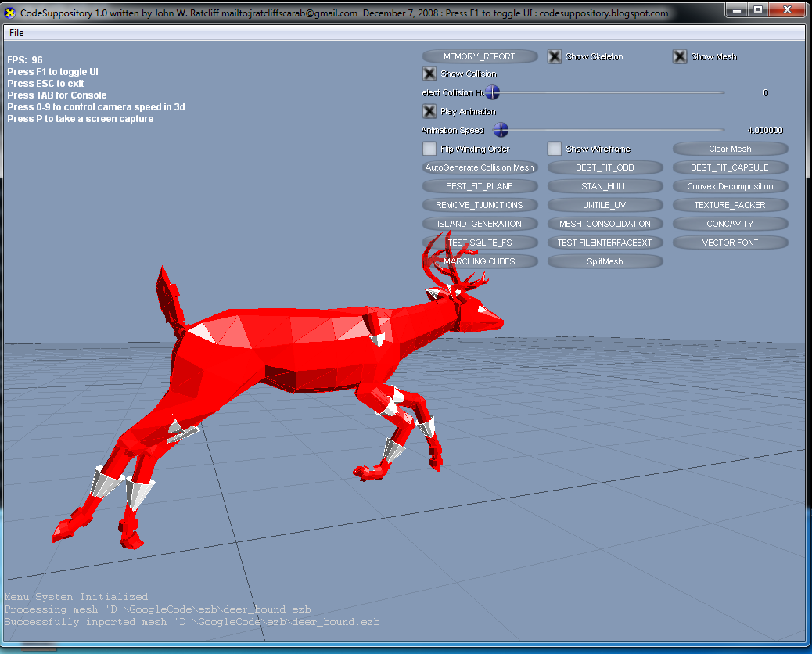This screenshot has height=654, width=812.
Task: Click the TEST SQLITE_FS button
Action: tap(480, 243)
